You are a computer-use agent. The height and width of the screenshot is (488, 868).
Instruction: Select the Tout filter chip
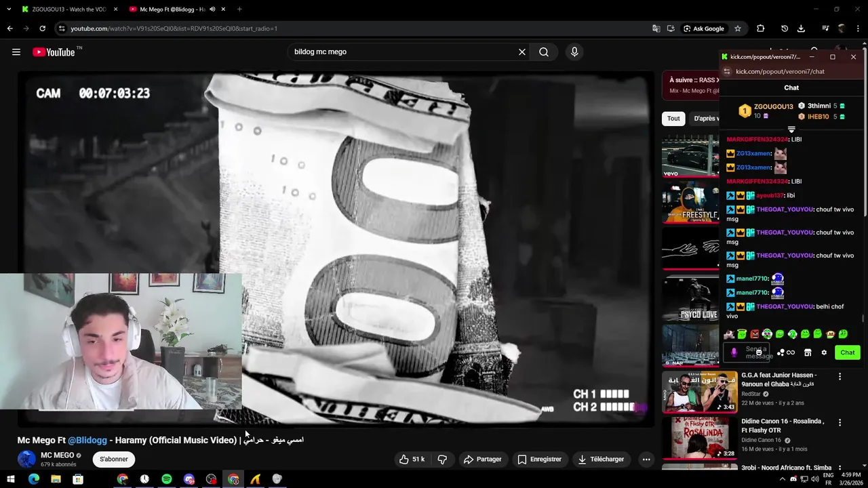coord(673,119)
